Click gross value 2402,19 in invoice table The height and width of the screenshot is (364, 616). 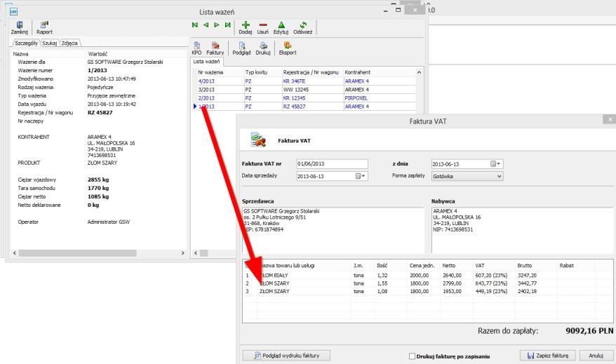point(527,291)
